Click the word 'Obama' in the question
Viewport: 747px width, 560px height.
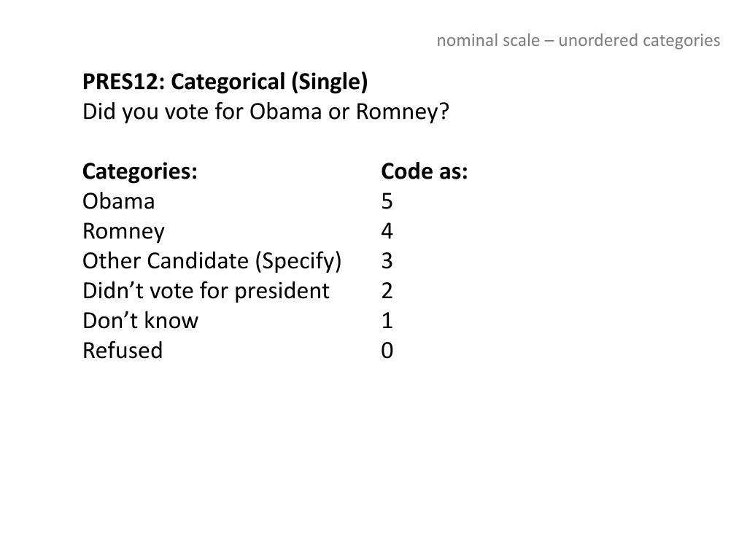click(286, 112)
